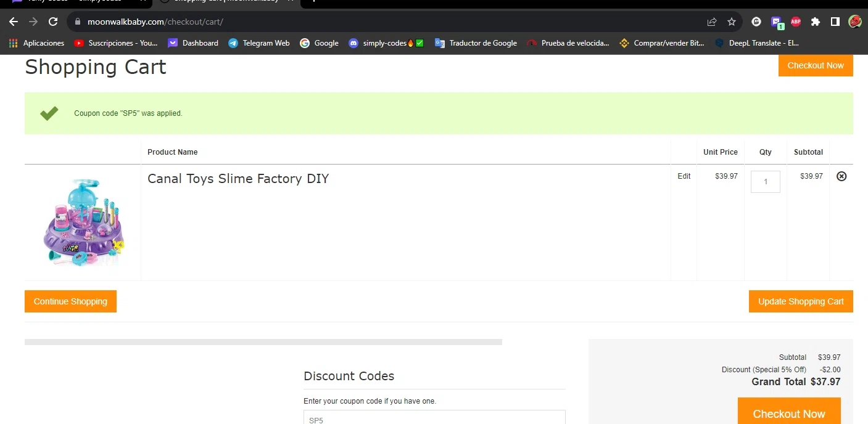Screen dimensions: 868x424
Task: Click the Unit Price column header
Action: click(721, 152)
